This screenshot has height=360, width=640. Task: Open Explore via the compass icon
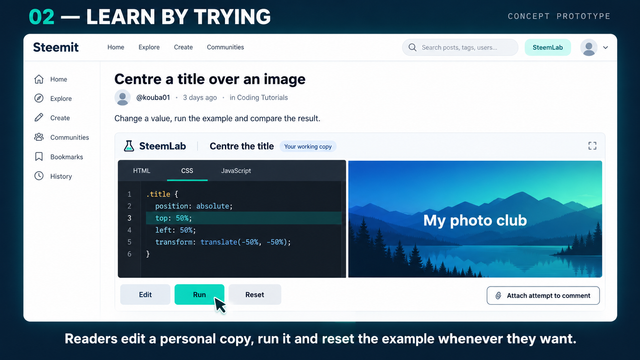click(x=39, y=98)
